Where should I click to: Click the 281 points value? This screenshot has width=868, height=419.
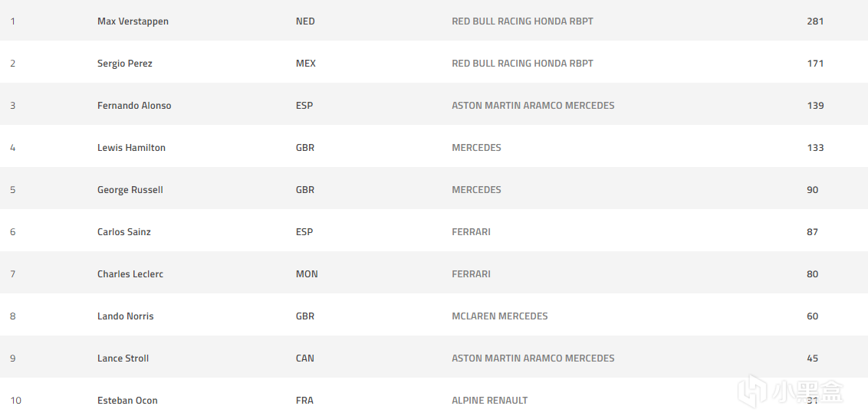click(x=815, y=21)
